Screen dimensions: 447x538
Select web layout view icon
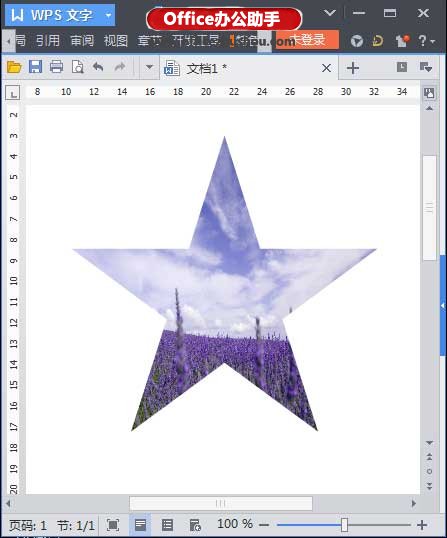click(x=195, y=525)
